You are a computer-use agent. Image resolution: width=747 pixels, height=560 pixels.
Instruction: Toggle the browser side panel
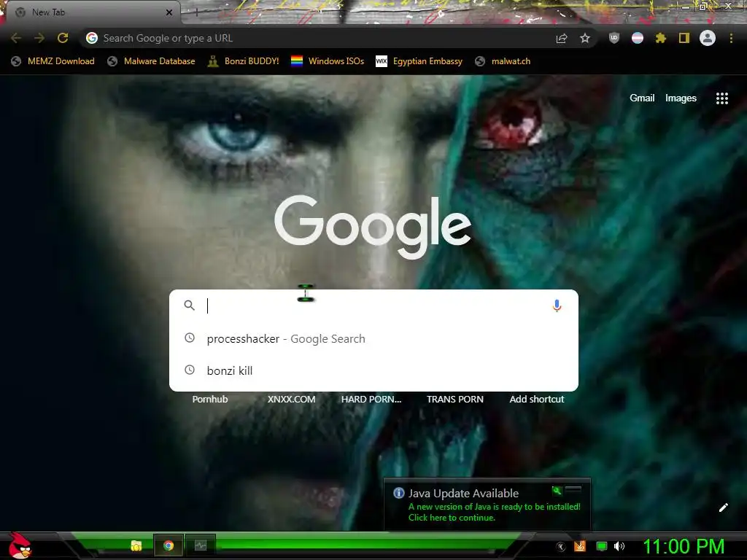click(684, 38)
